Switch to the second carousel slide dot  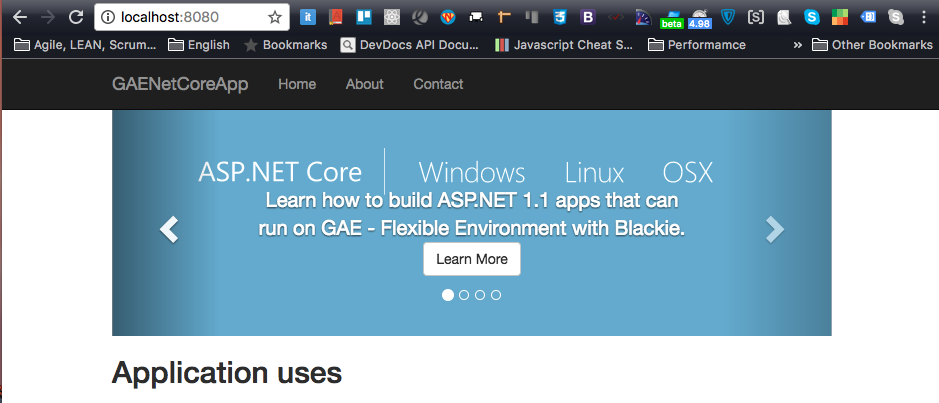point(464,295)
